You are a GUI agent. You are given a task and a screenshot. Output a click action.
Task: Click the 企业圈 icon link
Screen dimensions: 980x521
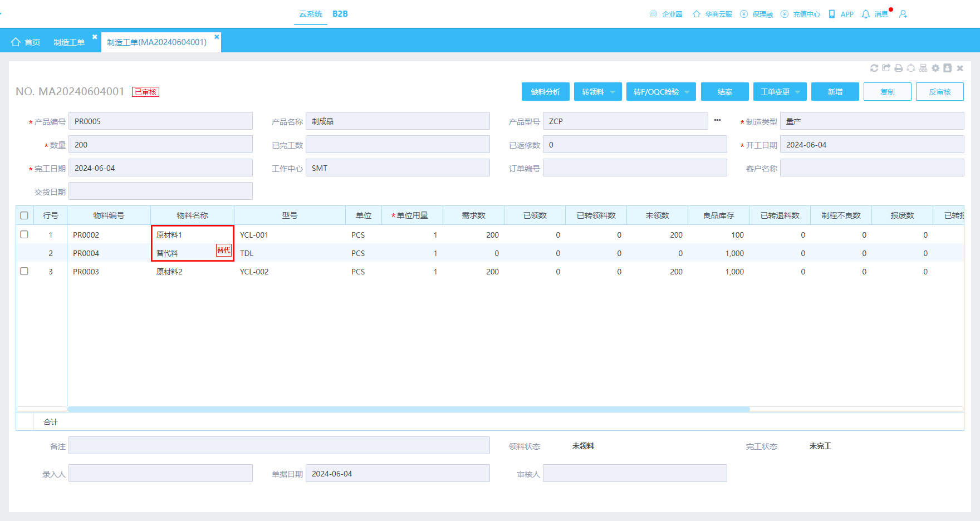666,14
